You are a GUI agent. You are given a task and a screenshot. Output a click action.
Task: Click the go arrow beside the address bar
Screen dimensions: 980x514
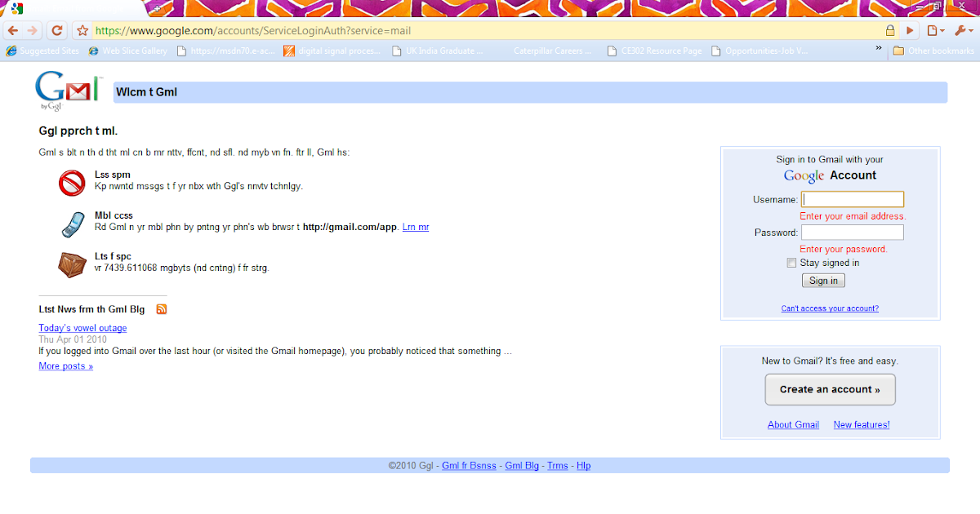pyautogui.click(x=911, y=31)
